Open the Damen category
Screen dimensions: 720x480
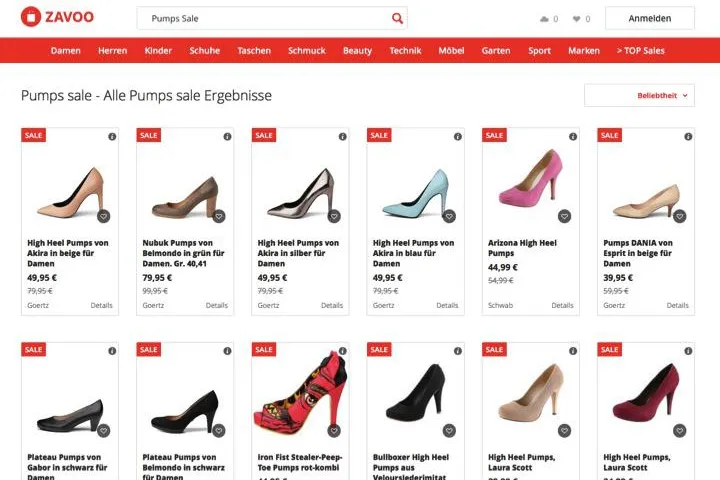point(66,51)
